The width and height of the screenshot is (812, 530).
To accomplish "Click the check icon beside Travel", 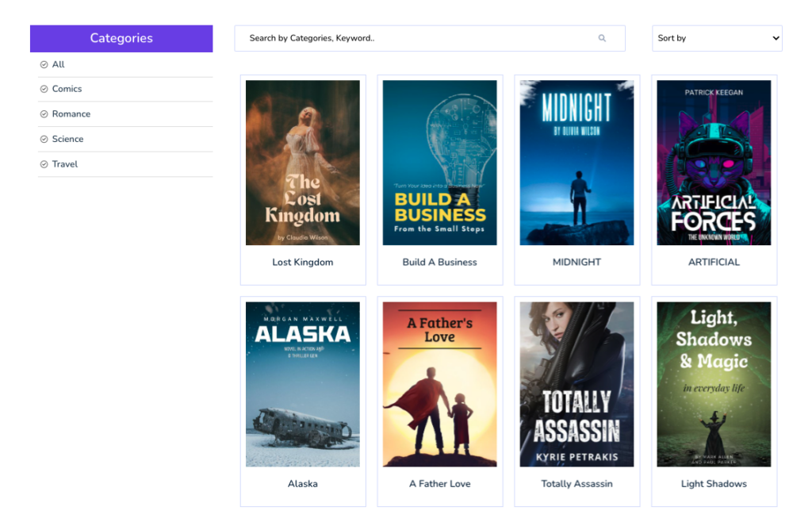I will click(44, 164).
